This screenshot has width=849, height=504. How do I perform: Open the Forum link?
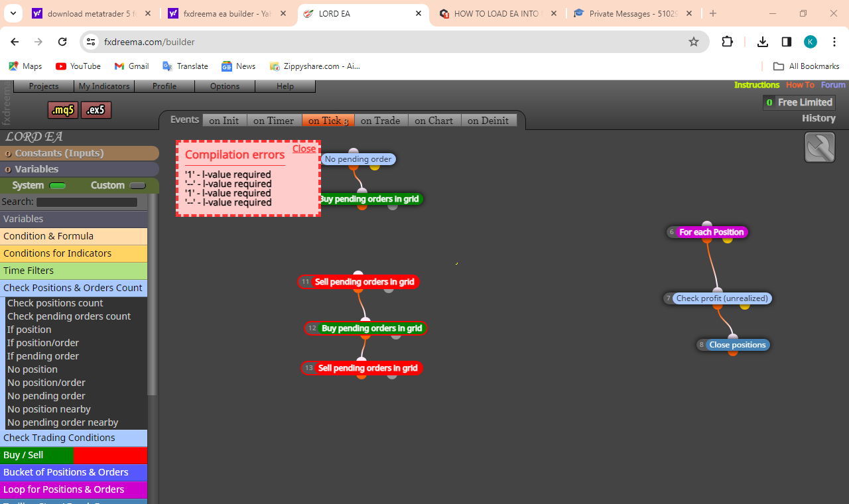click(833, 85)
